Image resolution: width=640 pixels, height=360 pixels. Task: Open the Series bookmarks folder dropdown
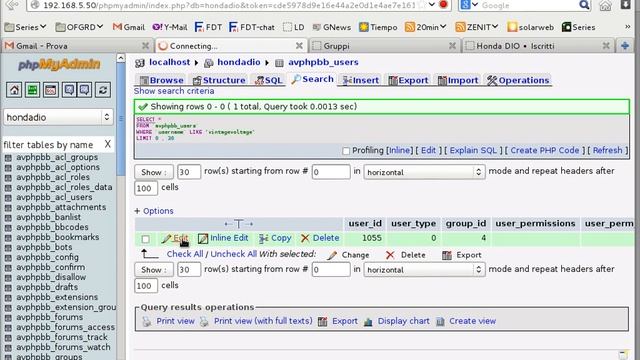(x=25, y=27)
